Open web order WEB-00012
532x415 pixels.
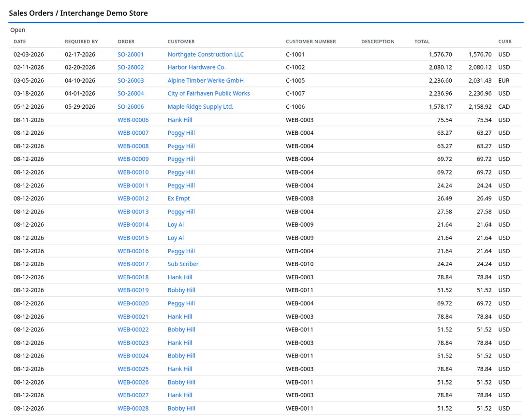133,198
